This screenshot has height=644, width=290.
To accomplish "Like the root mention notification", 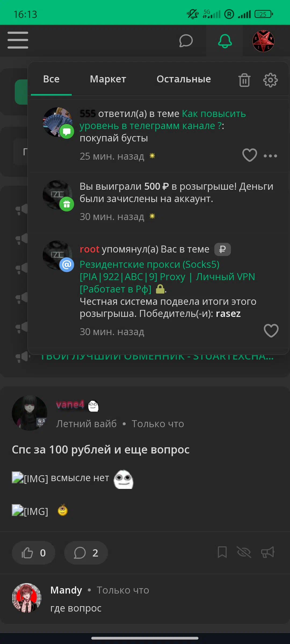I will [x=271, y=331].
